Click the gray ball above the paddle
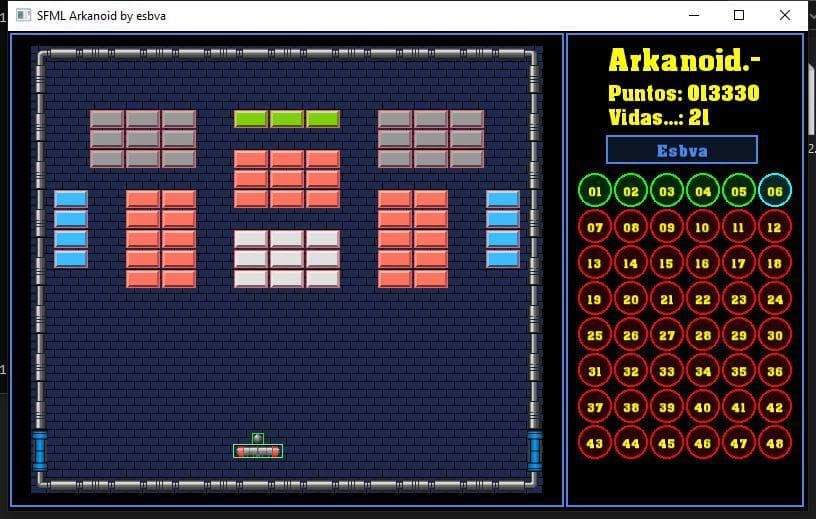 point(258,438)
